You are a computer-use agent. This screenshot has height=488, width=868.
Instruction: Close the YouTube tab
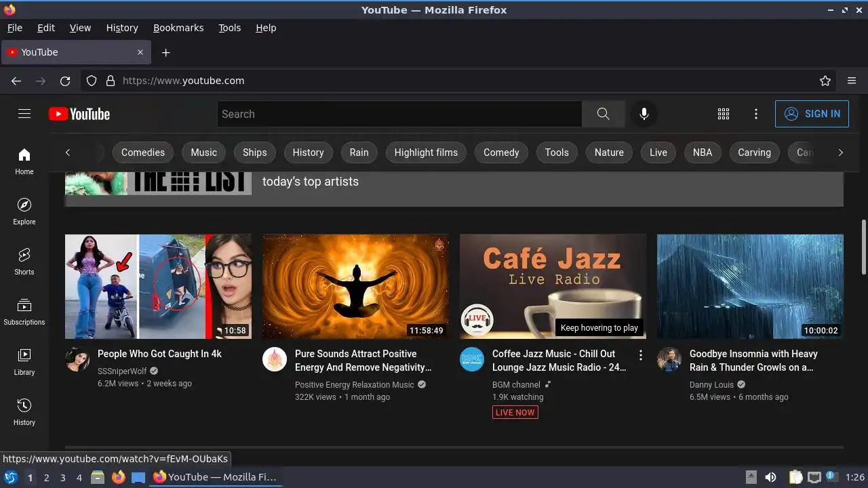140,52
